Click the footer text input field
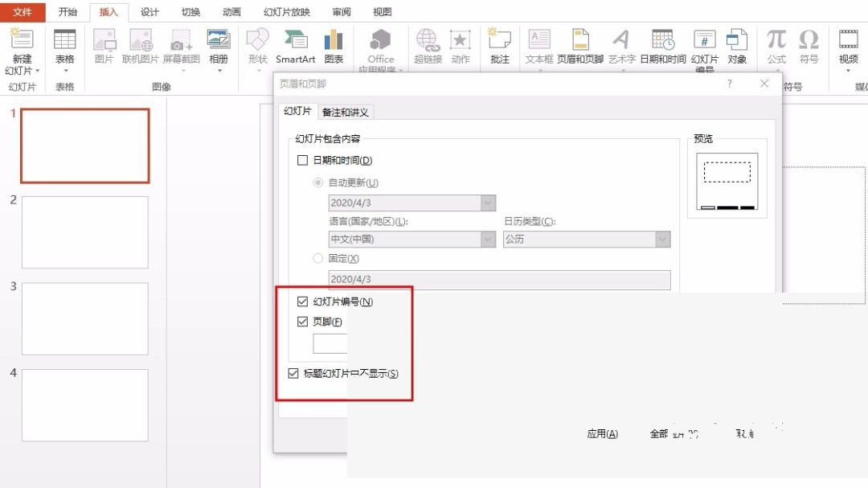The image size is (868, 488). 330,344
